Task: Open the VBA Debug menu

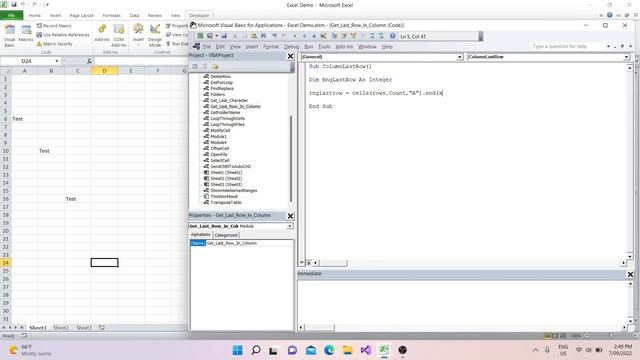Action: pos(291,47)
